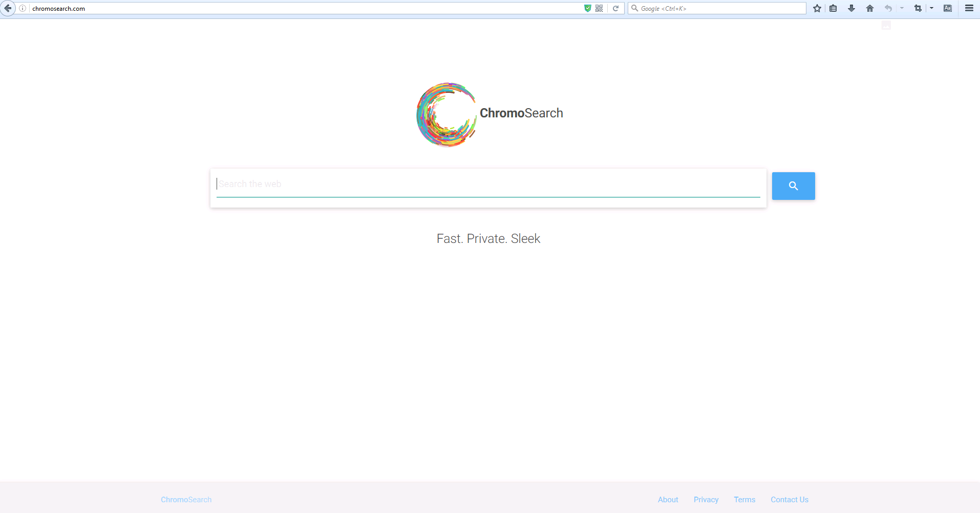Go to the browser home page
Image resolution: width=980 pixels, height=513 pixels.
click(x=870, y=8)
